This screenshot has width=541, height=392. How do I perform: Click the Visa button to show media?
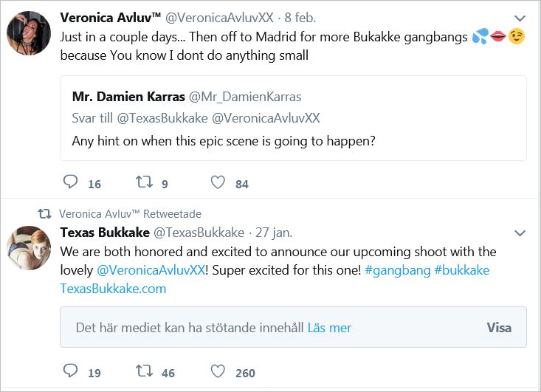(499, 328)
